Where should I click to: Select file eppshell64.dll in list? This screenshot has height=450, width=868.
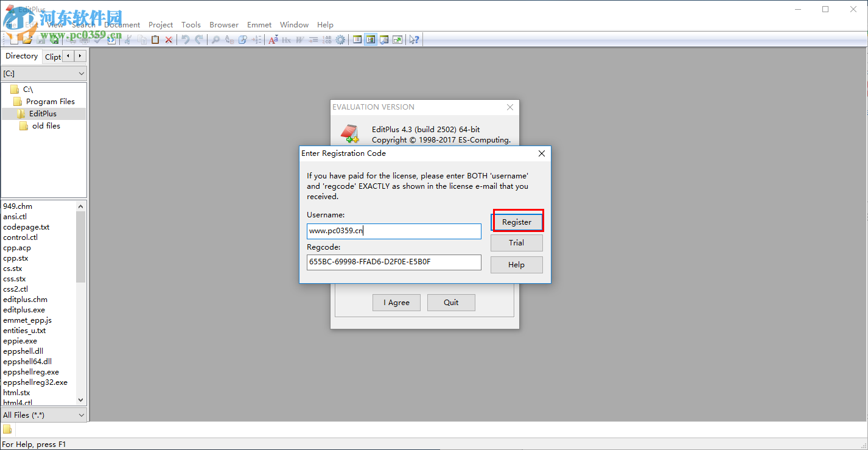27,362
